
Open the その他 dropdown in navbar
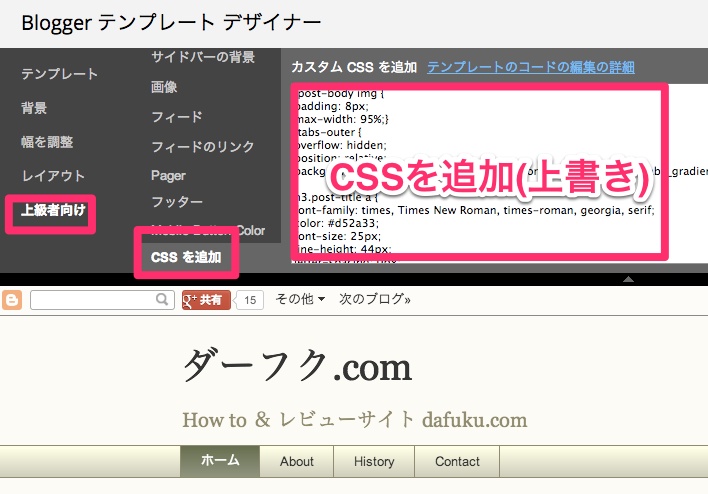tap(300, 299)
